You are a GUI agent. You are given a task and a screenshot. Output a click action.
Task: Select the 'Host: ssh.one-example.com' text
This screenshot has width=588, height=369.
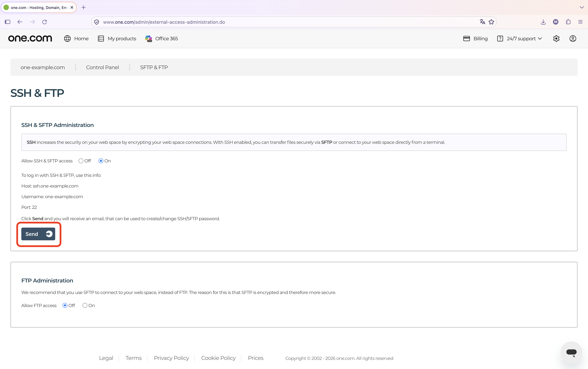[50, 186]
